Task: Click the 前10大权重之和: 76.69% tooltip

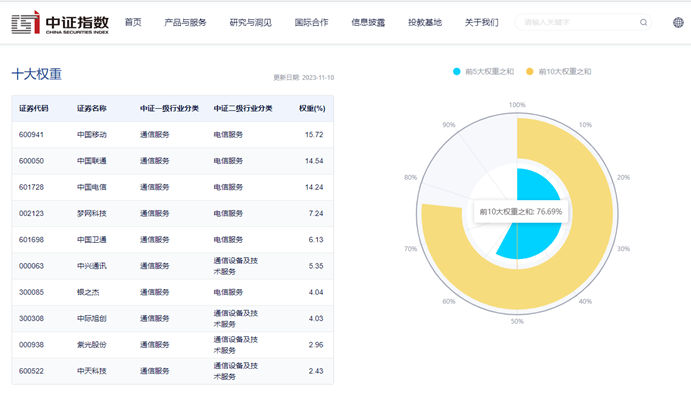Action: coord(521,212)
